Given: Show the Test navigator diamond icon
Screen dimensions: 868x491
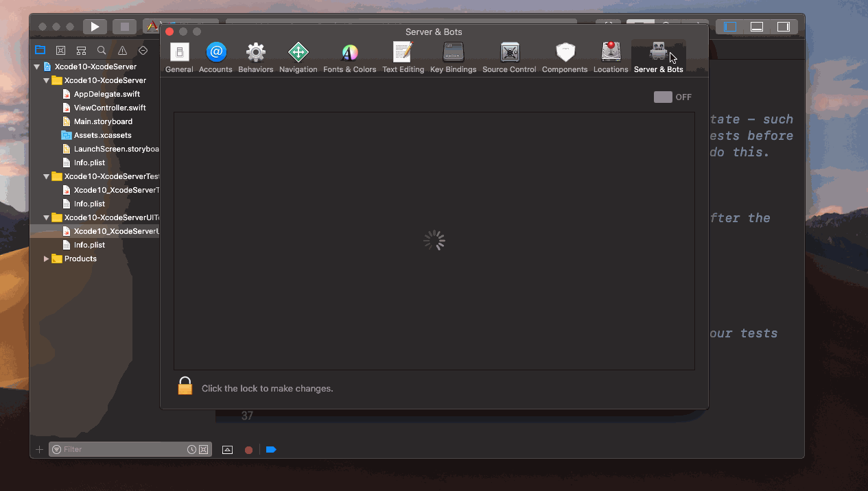Looking at the screenshot, I should pos(143,50).
